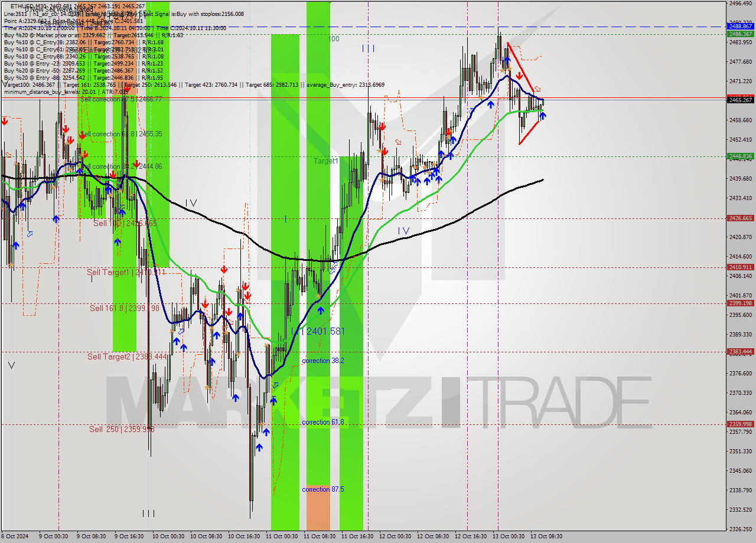756x543 pixels.
Task: Click the green 'Target1' label
Action: (326, 161)
